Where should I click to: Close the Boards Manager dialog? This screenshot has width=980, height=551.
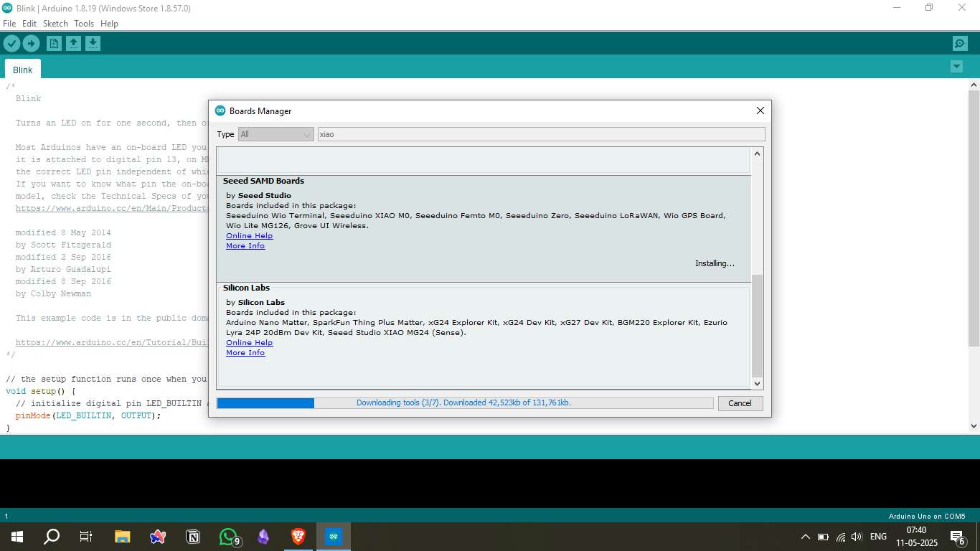(760, 110)
